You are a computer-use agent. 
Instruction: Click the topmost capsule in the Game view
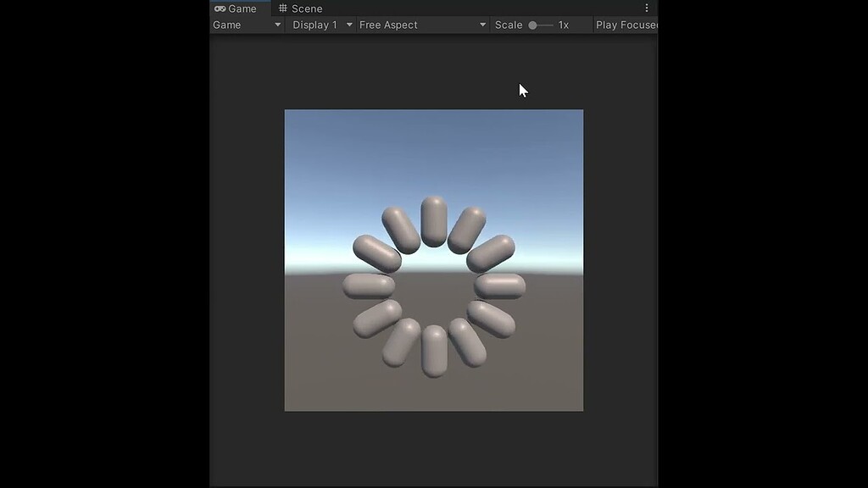pyautogui.click(x=434, y=219)
